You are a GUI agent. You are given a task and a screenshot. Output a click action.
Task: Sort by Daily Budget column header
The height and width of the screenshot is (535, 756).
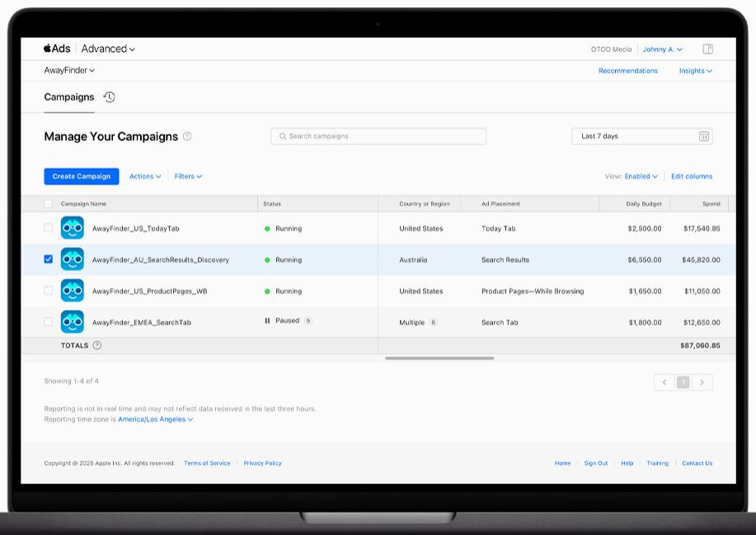tap(644, 204)
